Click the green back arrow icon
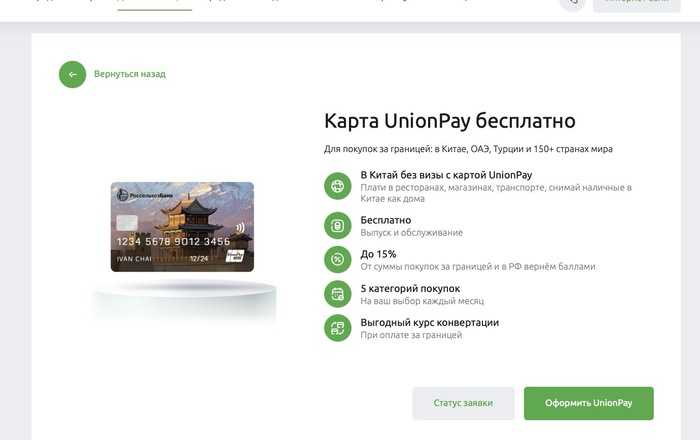Screen dimensions: 700x440 coord(72,74)
